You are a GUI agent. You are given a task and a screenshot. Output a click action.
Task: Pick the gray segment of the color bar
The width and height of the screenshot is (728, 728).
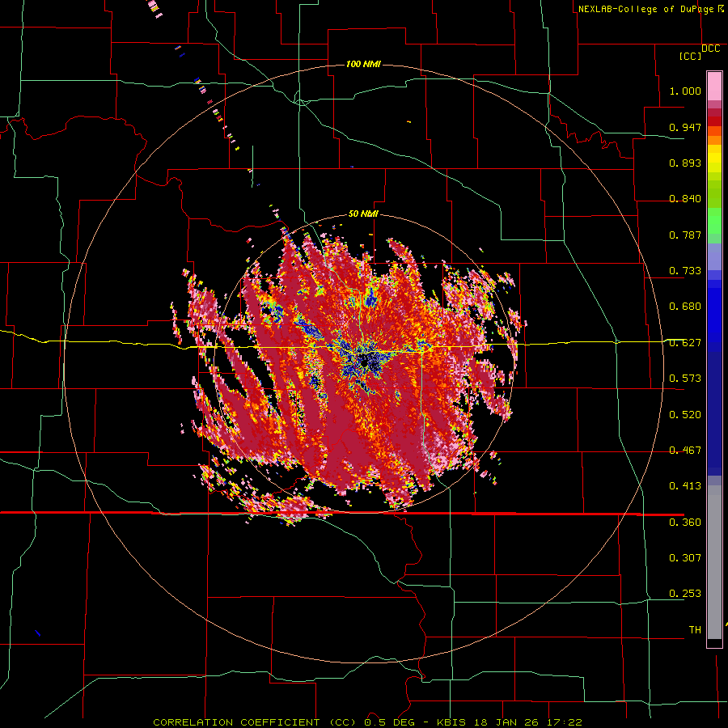point(714,562)
